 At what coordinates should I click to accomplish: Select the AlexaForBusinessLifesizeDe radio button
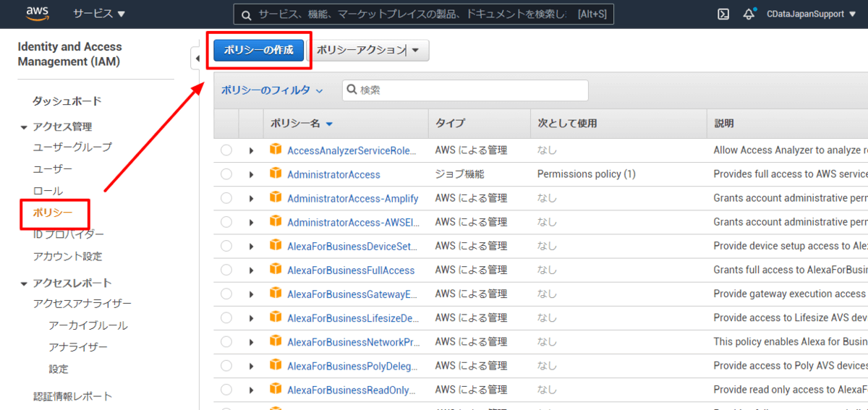tap(226, 317)
